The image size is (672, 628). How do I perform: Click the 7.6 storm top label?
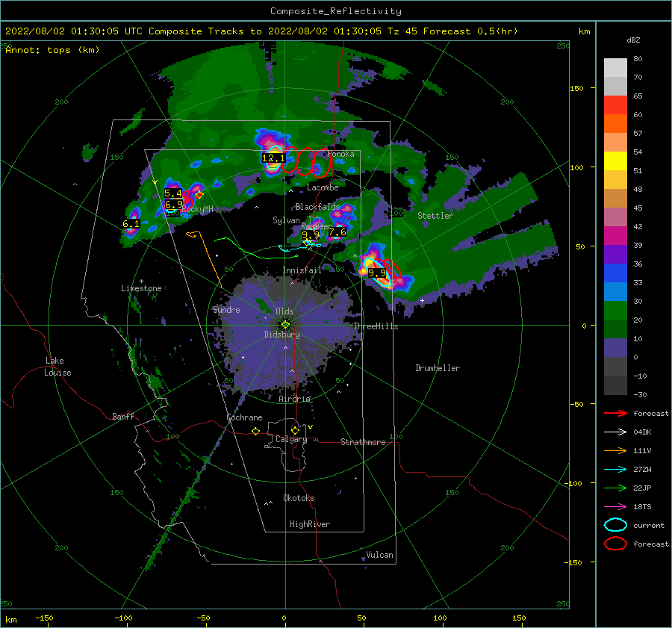337,232
